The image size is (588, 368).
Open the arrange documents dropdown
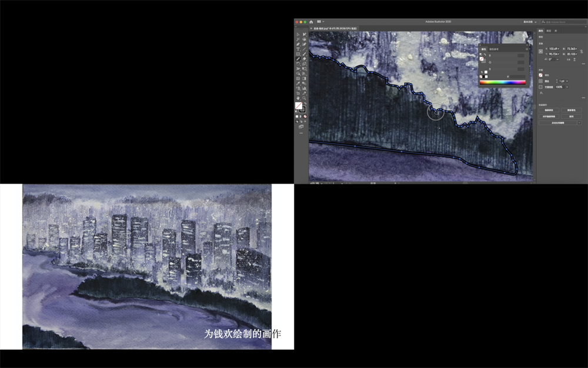(x=320, y=22)
